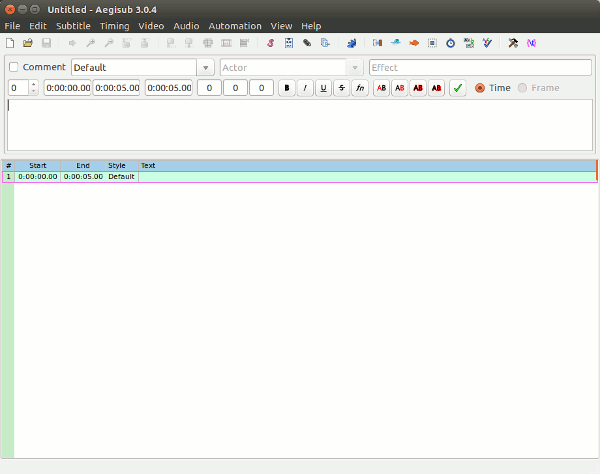Open the Audio menu
Viewport: 600px width, 474px height.
(x=186, y=26)
